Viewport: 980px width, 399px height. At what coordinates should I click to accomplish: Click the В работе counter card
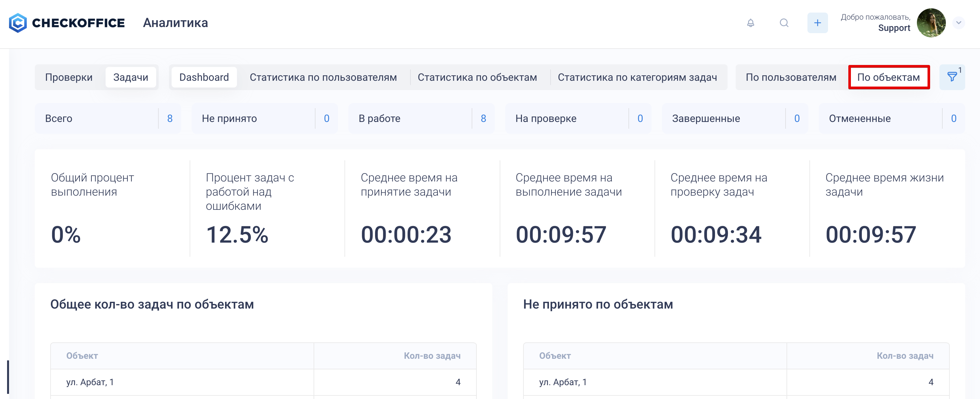tap(421, 118)
